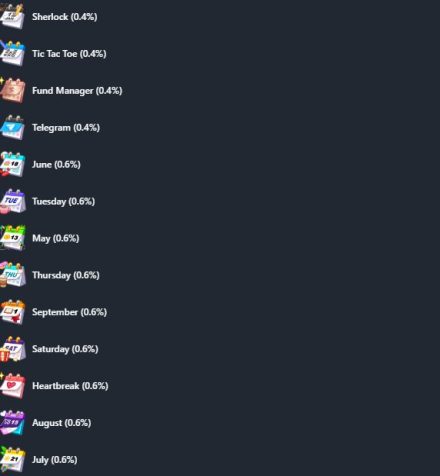Select the Sherlock (0.4%) label
The height and width of the screenshot is (476, 440).
[65, 17]
